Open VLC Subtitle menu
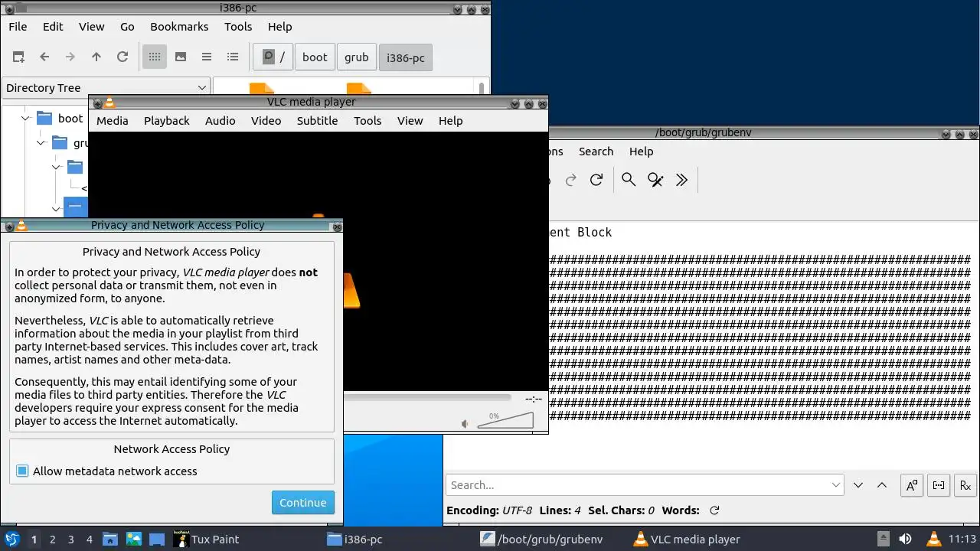The height and width of the screenshot is (551, 980). point(317,120)
